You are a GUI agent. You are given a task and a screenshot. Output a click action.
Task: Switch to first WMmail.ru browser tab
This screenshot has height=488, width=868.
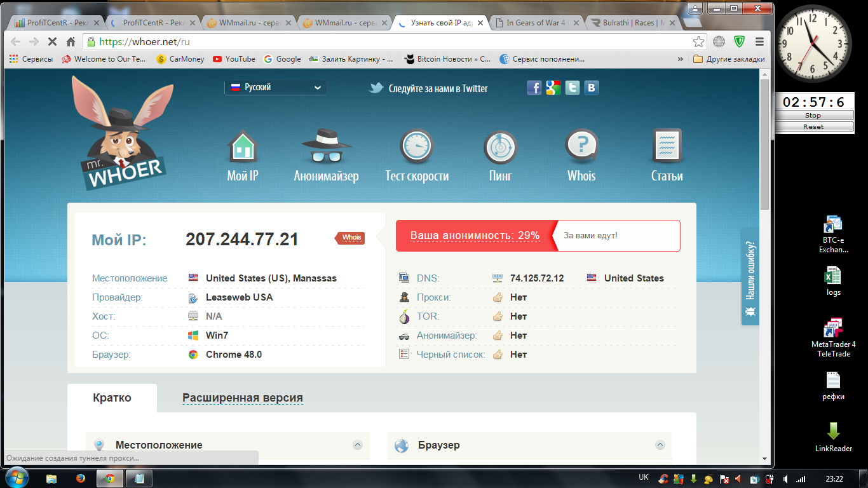pyautogui.click(x=248, y=23)
